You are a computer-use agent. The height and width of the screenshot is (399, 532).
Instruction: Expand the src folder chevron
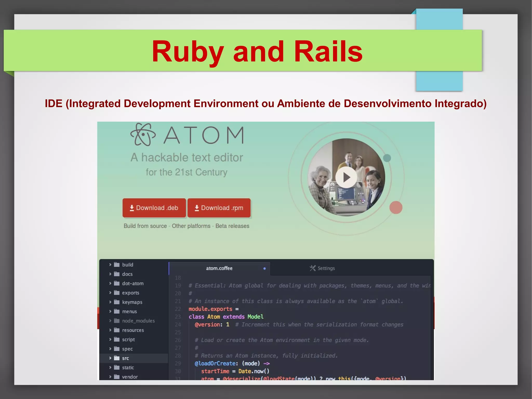click(110, 358)
